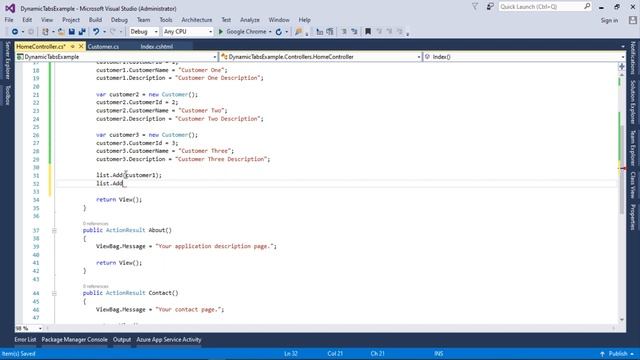
Task: Close the HomeController.cs tab
Action: click(81, 46)
